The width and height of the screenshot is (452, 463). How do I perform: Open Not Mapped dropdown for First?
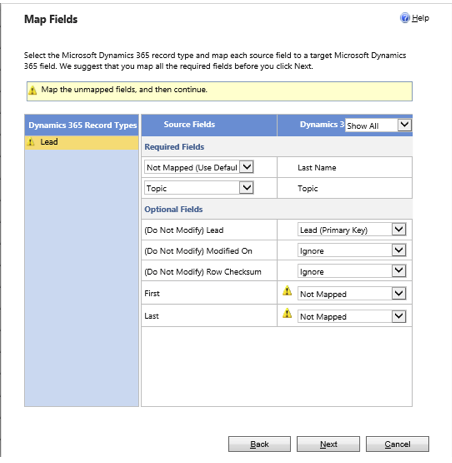(351, 294)
